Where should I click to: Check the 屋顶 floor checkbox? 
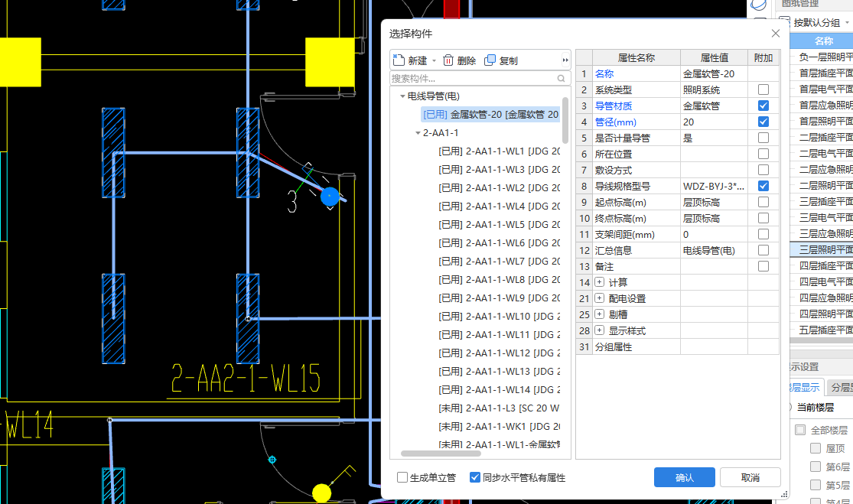click(815, 448)
